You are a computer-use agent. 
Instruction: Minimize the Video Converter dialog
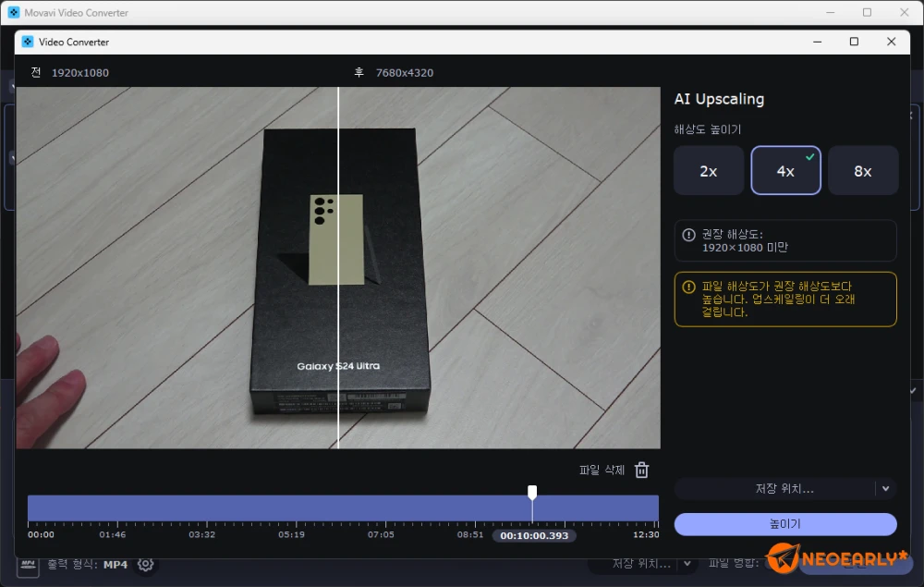(x=818, y=42)
